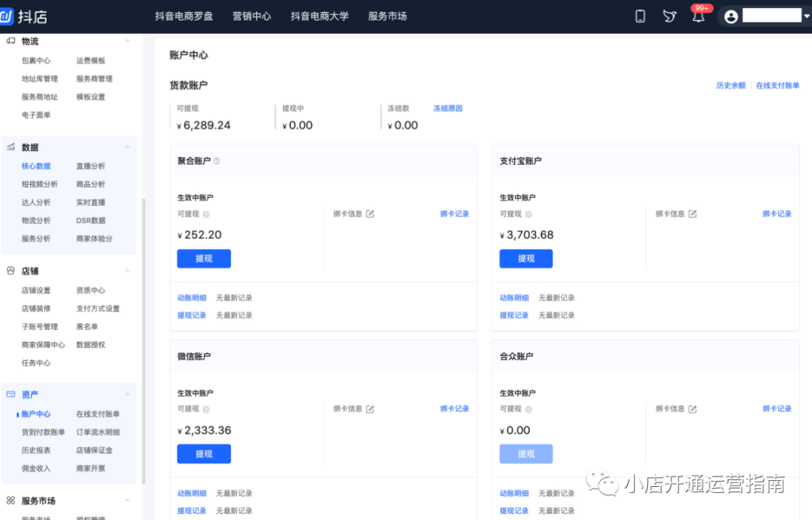This screenshot has width=812, height=520.
Task: Open 绑卡记录 in 聚合账户 card
Action: (455, 213)
